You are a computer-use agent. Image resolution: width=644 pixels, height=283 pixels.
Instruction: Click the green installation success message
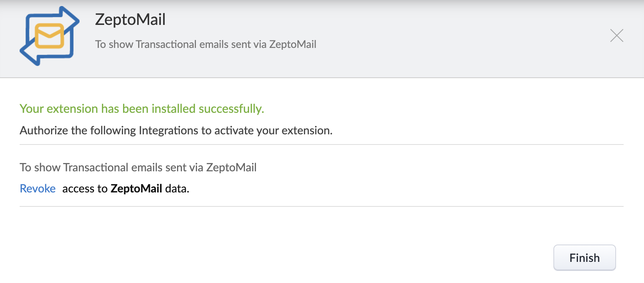(142, 109)
